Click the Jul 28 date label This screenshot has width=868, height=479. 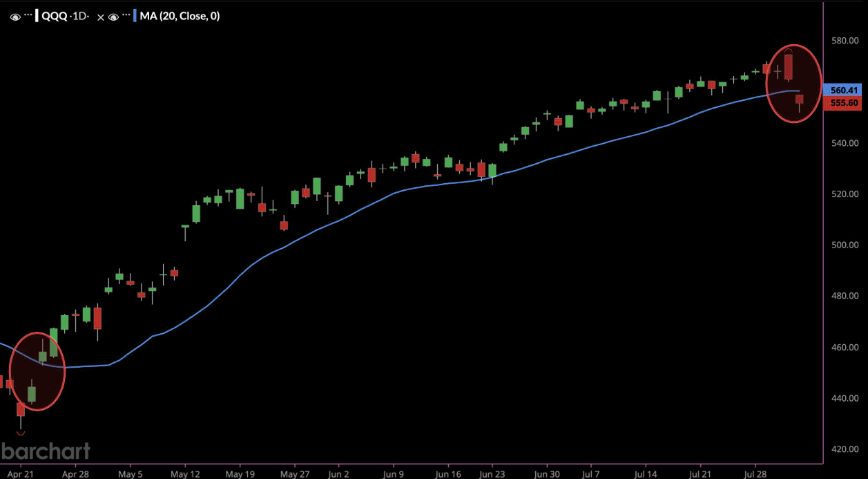[x=755, y=474]
